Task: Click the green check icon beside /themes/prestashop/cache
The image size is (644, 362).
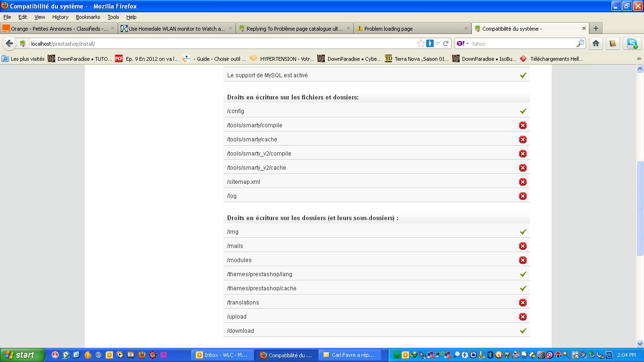Action: (x=523, y=288)
